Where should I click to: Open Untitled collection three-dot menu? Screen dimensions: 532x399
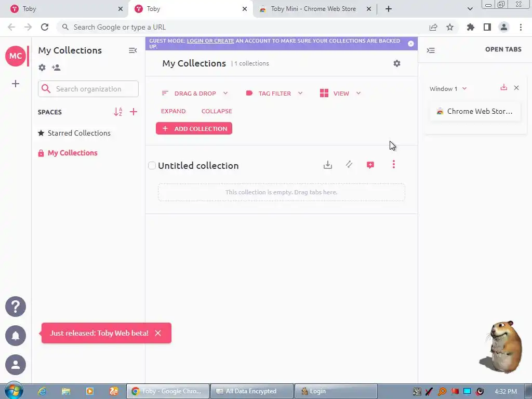pos(394,165)
